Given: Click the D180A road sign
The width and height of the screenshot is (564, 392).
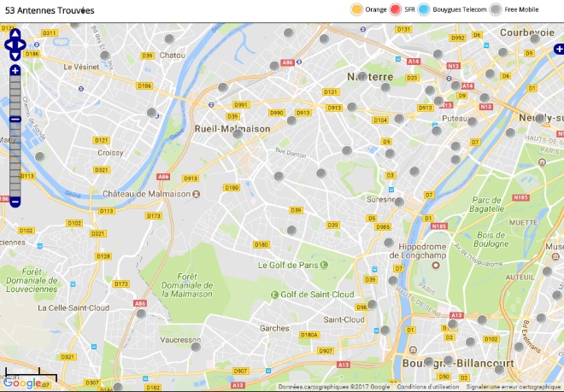Looking at the screenshot, I should pyautogui.click(x=309, y=335).
